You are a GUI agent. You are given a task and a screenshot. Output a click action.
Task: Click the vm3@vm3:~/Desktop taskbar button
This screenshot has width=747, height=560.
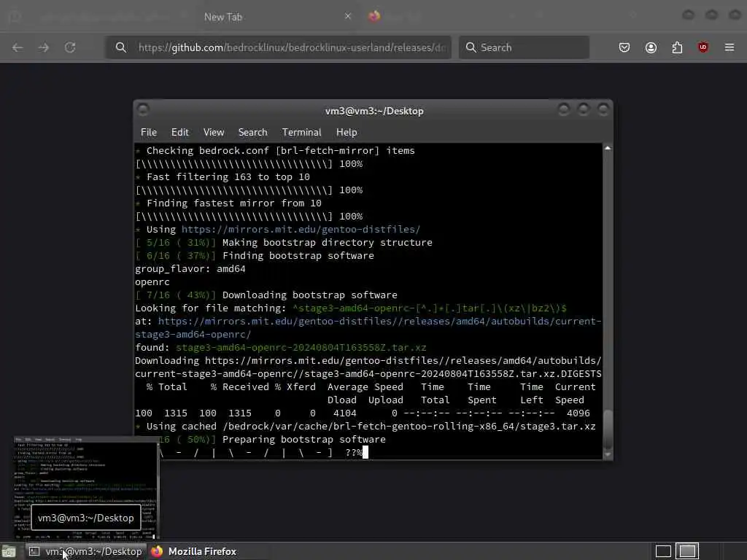click(x=86, y=551)
